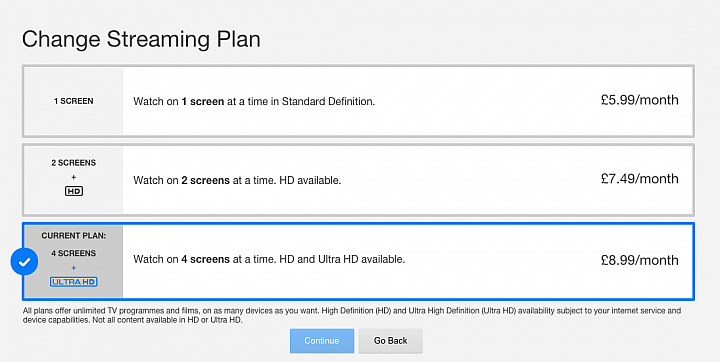Click the £8.99/month price
This screenshot has width=720, height=362.
(x=640, y=260)
